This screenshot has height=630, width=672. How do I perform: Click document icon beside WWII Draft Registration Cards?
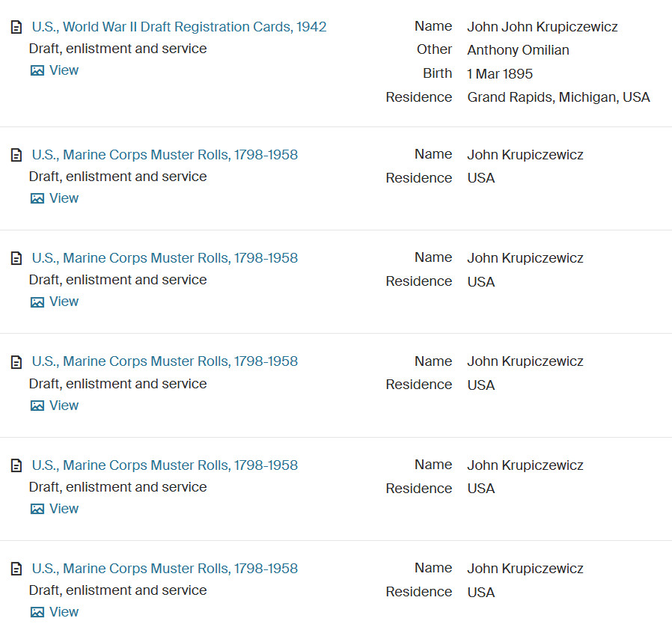coord(16,28)
